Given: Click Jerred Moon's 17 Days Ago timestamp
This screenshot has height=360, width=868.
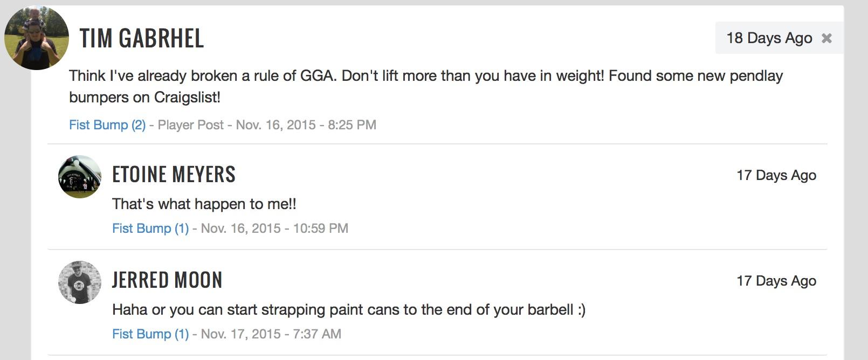Looking at the screenshot, I should (x=776, y=281).
